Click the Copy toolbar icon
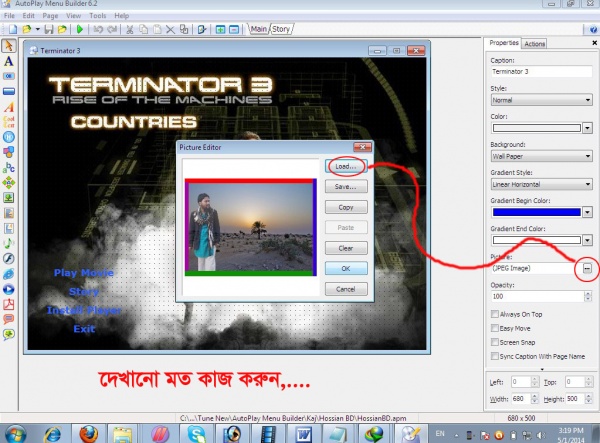 [143, 29]
